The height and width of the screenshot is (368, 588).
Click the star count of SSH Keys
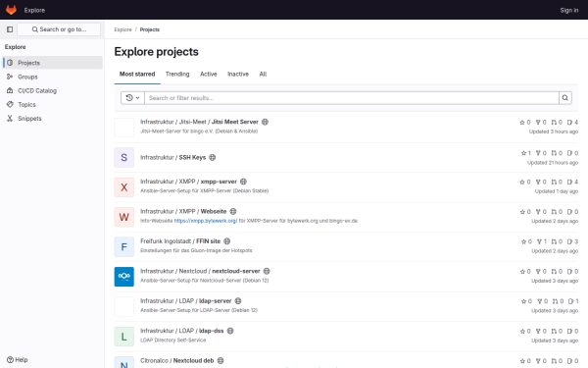(x=525, y=153)
